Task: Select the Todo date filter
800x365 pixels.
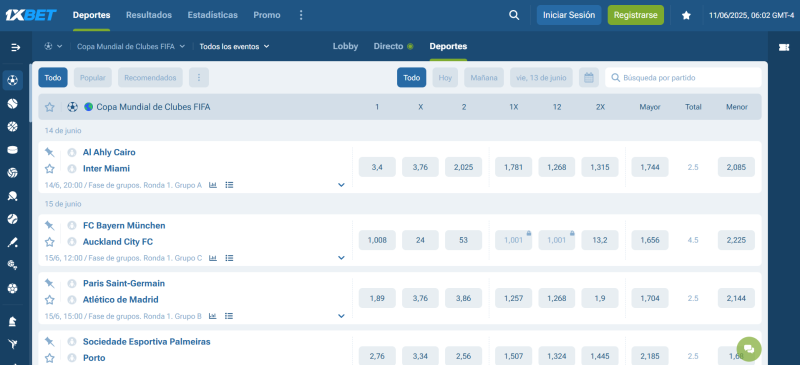Action: [411, 78]
